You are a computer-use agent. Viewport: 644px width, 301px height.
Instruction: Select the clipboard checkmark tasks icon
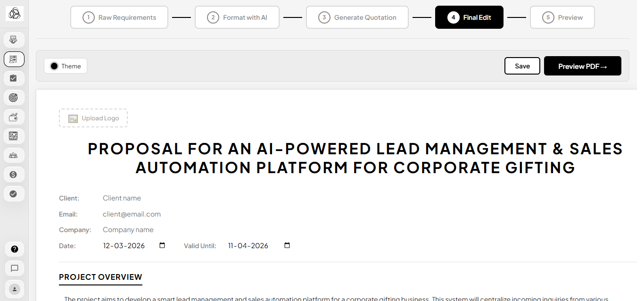click(x=14, y=78)
